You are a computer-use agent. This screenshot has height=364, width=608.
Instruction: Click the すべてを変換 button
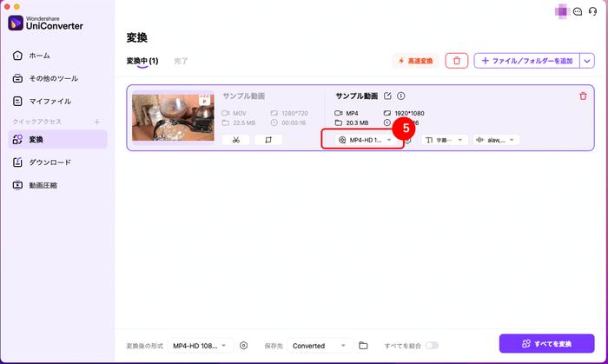pyautogui.click(x=546, y=343)
